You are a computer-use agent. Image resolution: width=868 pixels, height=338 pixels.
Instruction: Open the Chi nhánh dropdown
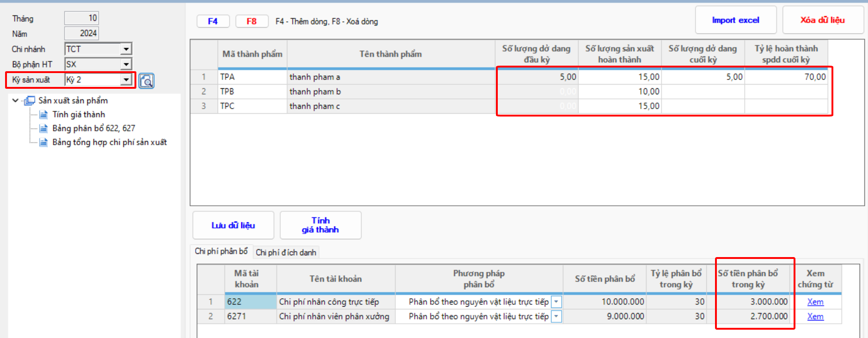point(126,49)
